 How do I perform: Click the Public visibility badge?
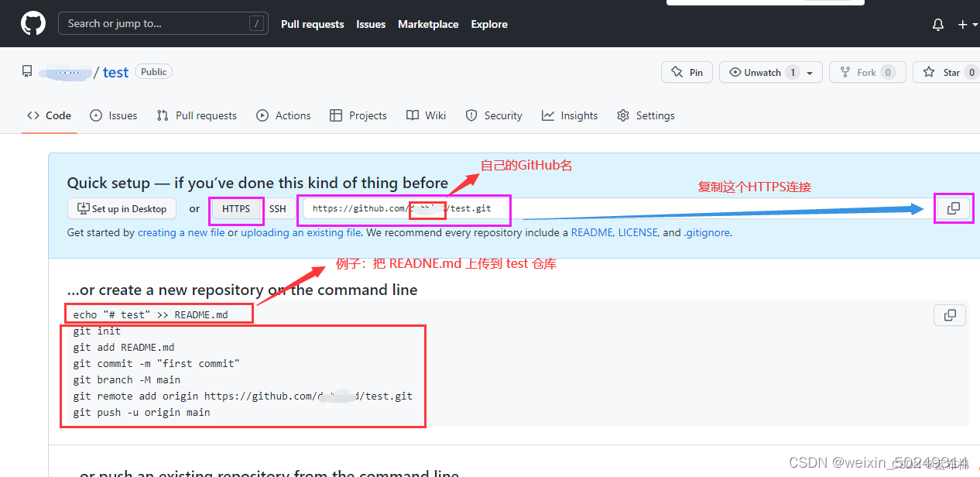pos(154,71)
